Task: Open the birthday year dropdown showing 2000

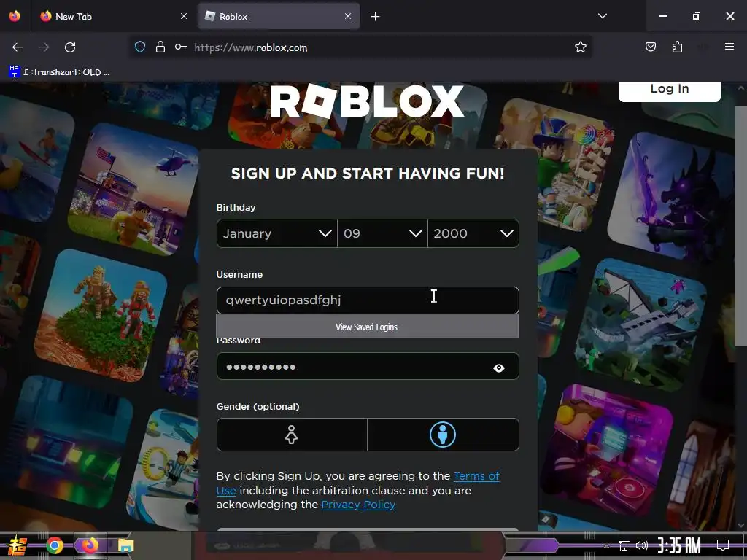Action: point(473,233)
